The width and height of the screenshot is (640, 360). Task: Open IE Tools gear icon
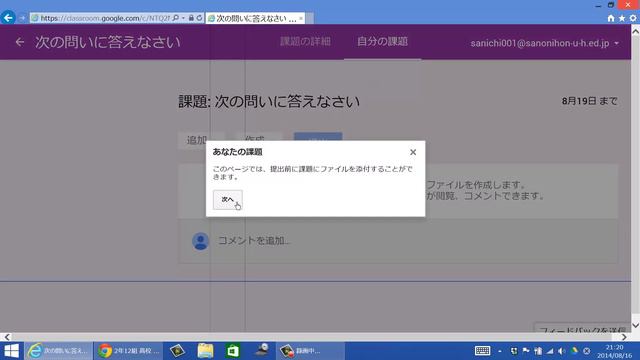pos(633,18)
